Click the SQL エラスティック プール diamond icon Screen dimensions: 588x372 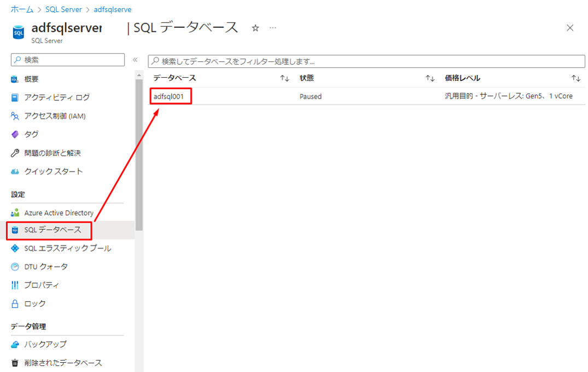coord(15,248)
